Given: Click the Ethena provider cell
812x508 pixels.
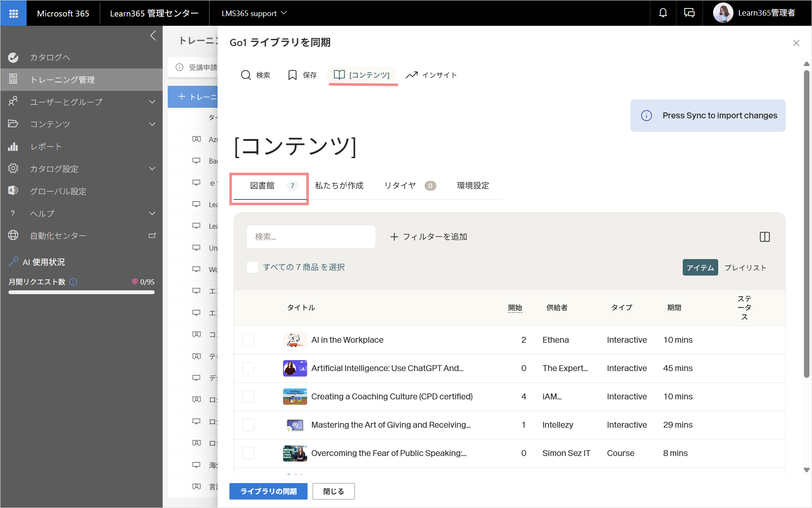Looking at the screenshot, I should point(556,340).
